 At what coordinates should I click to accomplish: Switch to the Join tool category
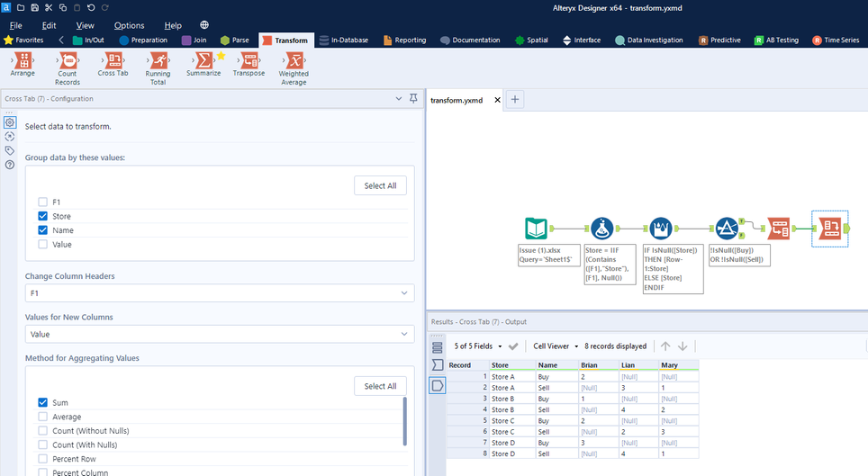click(x=194, y=40)
